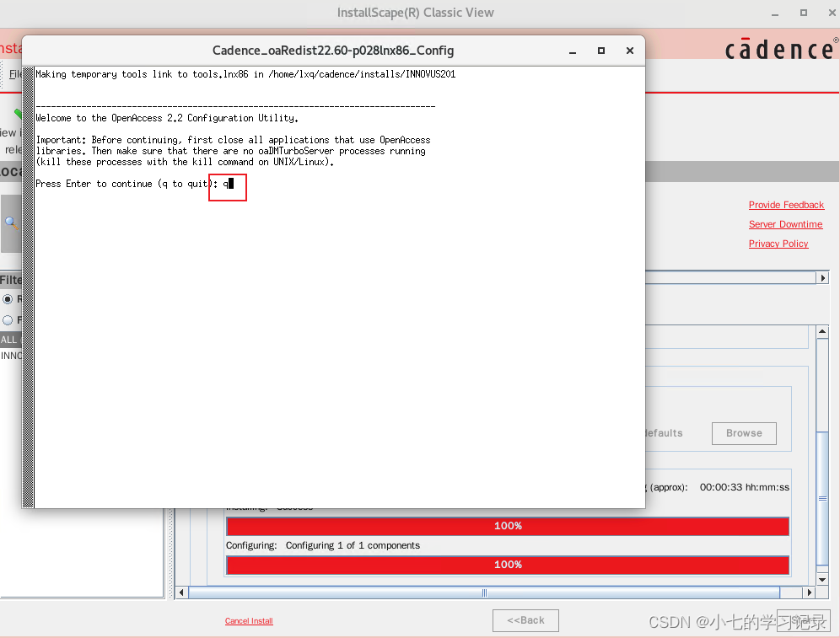The height and width of the screenshot is (638, 840).
Task: Click the Configuring 100% progress bar
Action: [x=508, y=565]
